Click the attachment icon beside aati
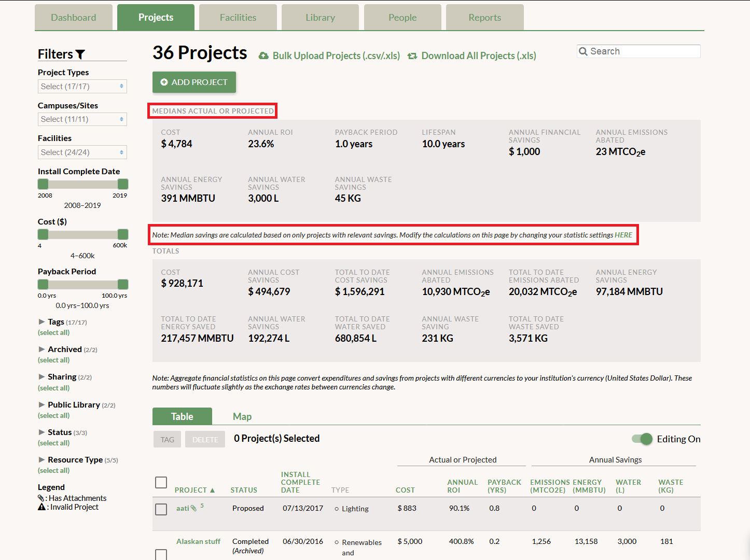The image size is (750, 560). (x=194, y=508)
